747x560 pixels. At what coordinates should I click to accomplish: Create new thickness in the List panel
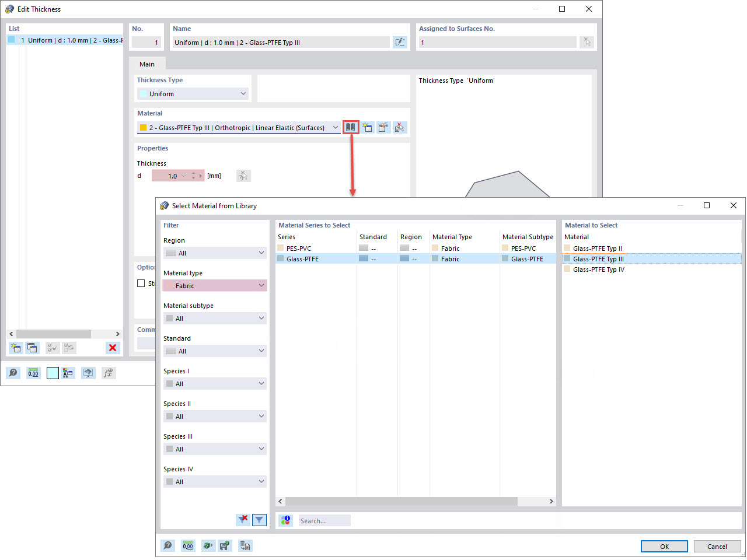tap(16, 348)
